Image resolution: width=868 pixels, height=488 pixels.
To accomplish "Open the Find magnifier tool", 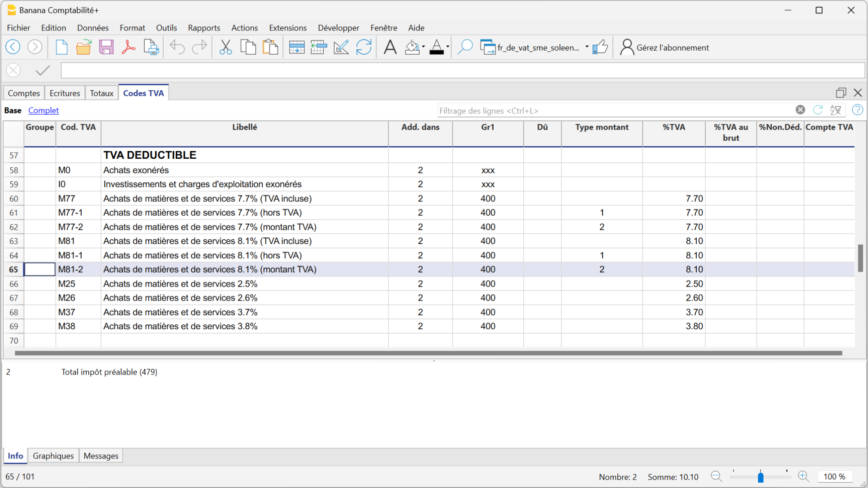I will [465, 47].
